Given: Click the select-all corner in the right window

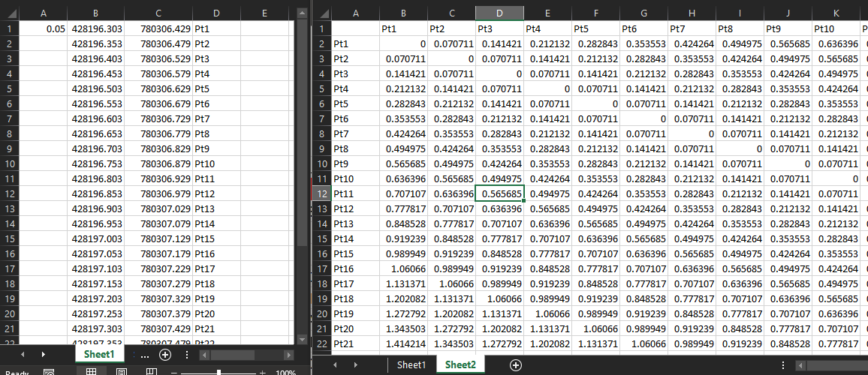Looking at the screenshot, I should [324, 13].
